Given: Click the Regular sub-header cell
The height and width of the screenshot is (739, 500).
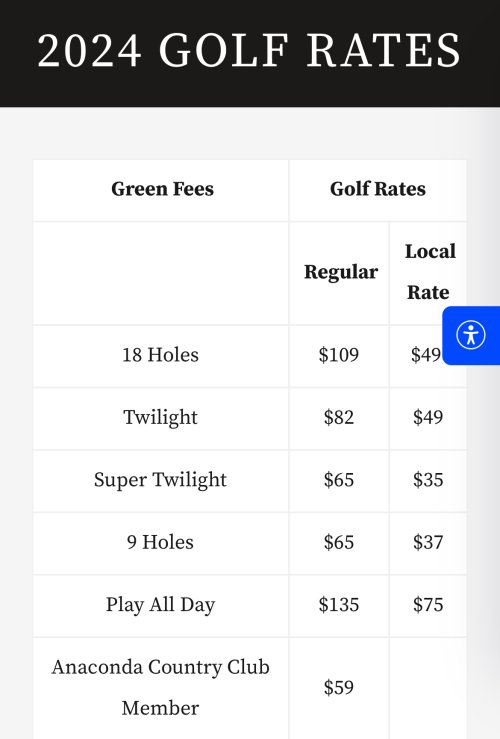Looking at the screenshot, I should click(x=341, y=272).
